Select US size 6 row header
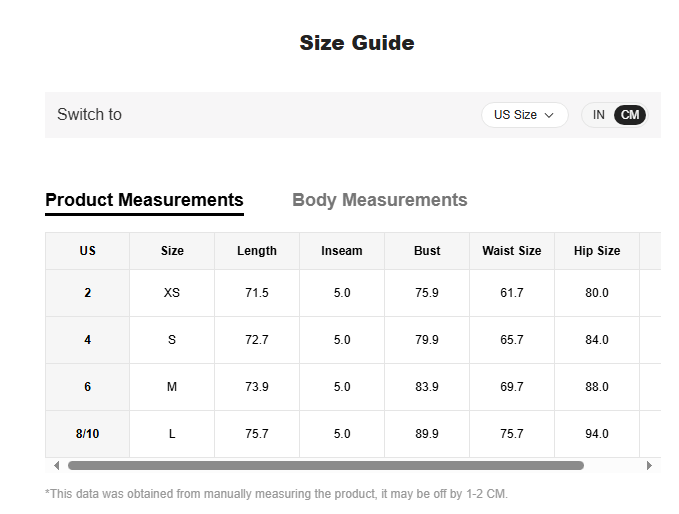 click(87, 387)
